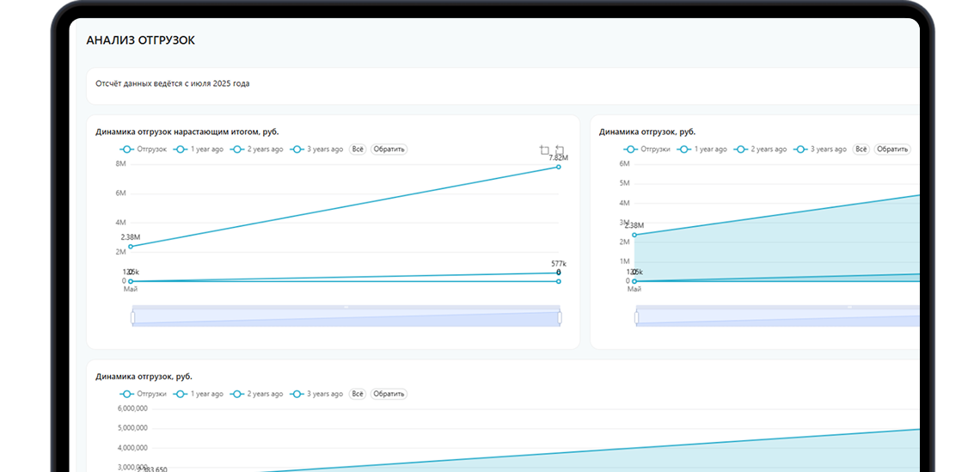
Task: Click the zoom reset icon in cumulative chart
Action: [560, 150]
